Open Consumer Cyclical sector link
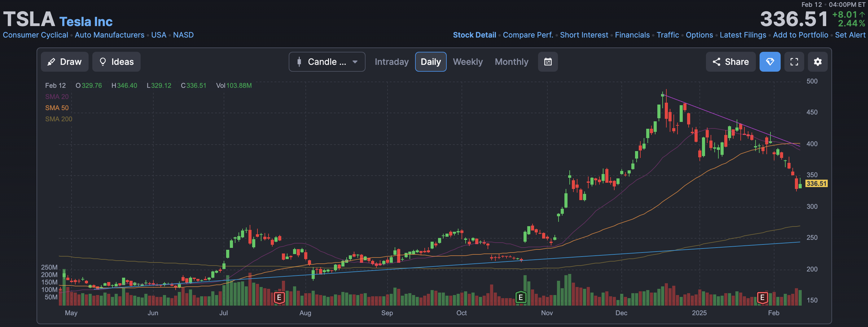The width and height of the screenshot is (868, 327). 35,35
